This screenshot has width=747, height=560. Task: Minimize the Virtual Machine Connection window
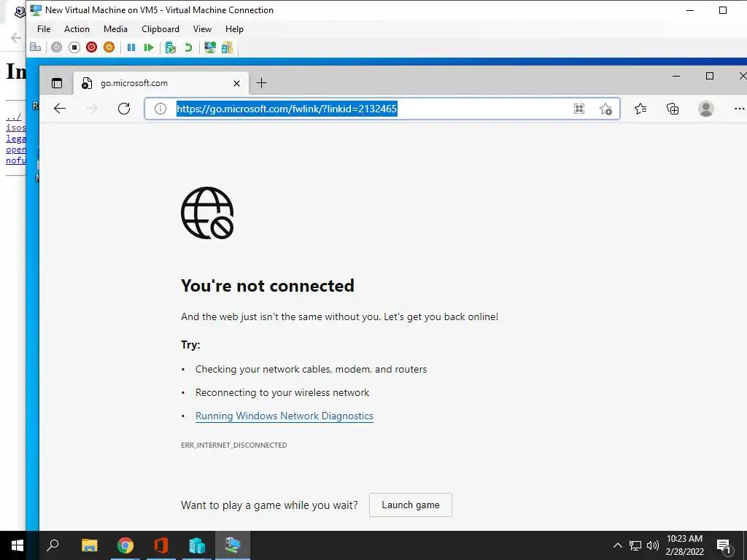coord(690,10)
